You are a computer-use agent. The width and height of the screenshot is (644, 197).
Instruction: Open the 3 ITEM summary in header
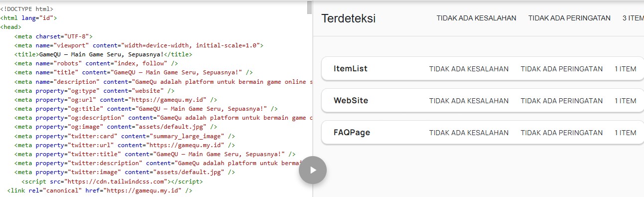(x=633, y=18)
